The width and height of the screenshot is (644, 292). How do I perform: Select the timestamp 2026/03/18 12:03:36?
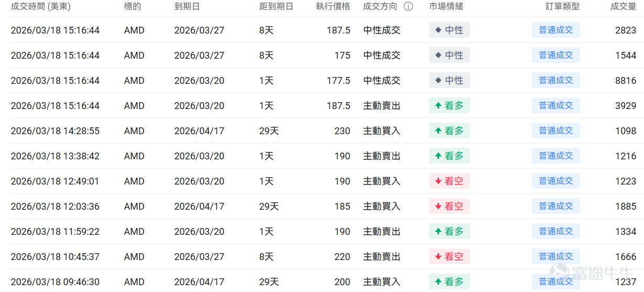(55, 207)
